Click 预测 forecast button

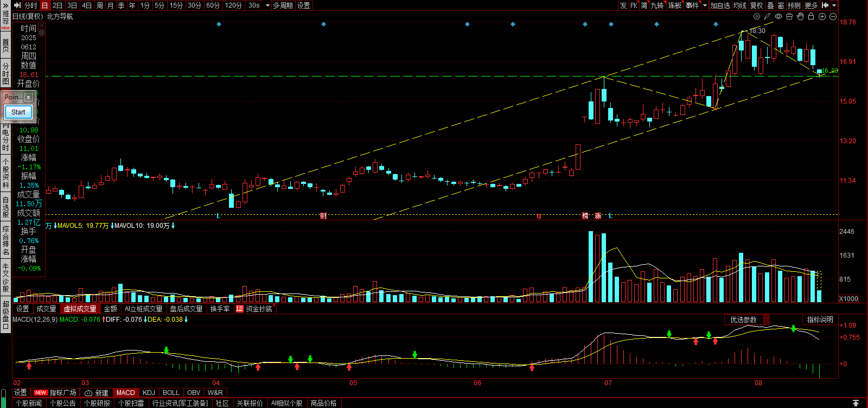pos(794,5)
